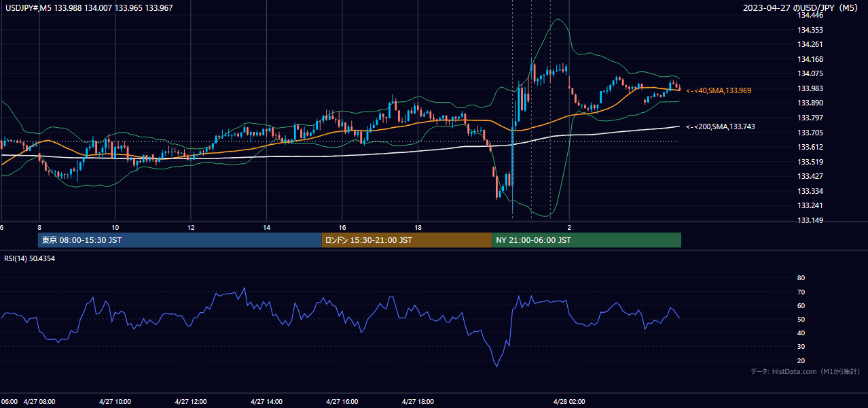This screenshot has width=868, height=408.
Task: Click hour label 16 under price chart
Action: pyautogui.click(x=342, y=227)
